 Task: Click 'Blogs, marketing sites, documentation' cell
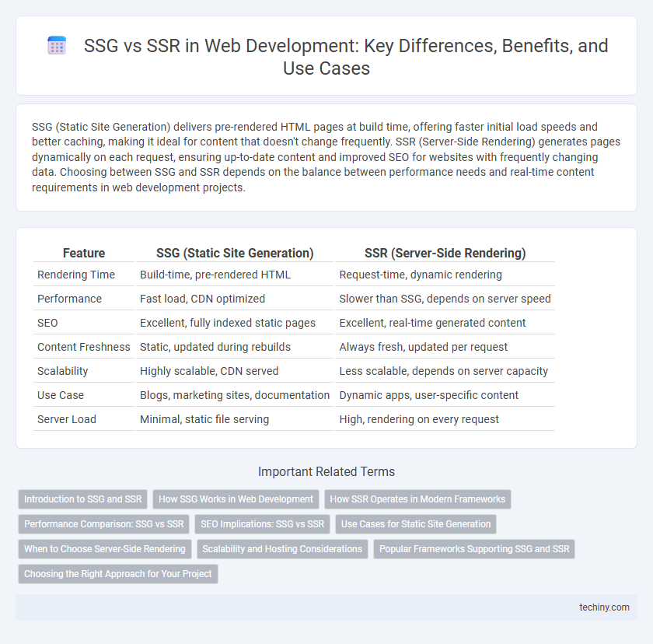click(x=235, y=395)
